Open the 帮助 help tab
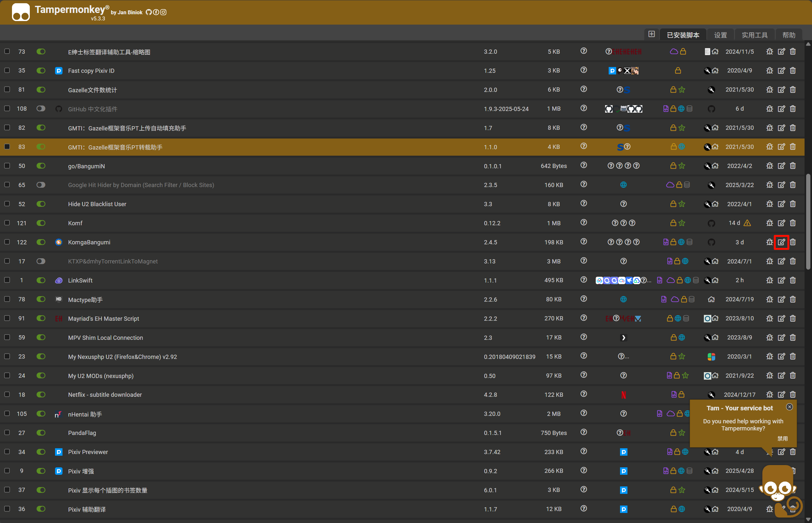This screenshot has height=523, width=812. pyautogui.click(x=789, y=35)
